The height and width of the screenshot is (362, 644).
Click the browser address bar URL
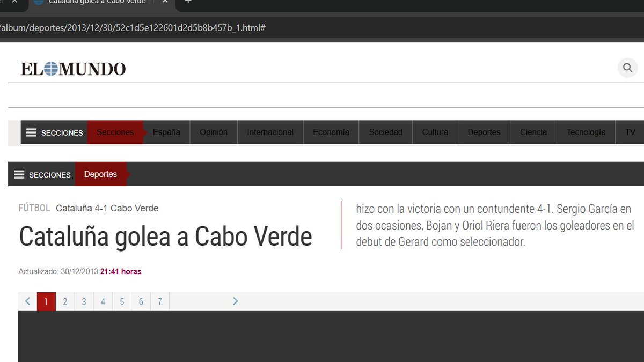(x=133, y=27)
